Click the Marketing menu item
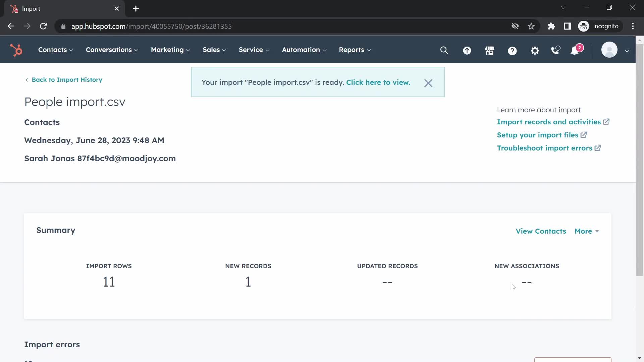Screen dimensions: 644x362 coord(169,50)
